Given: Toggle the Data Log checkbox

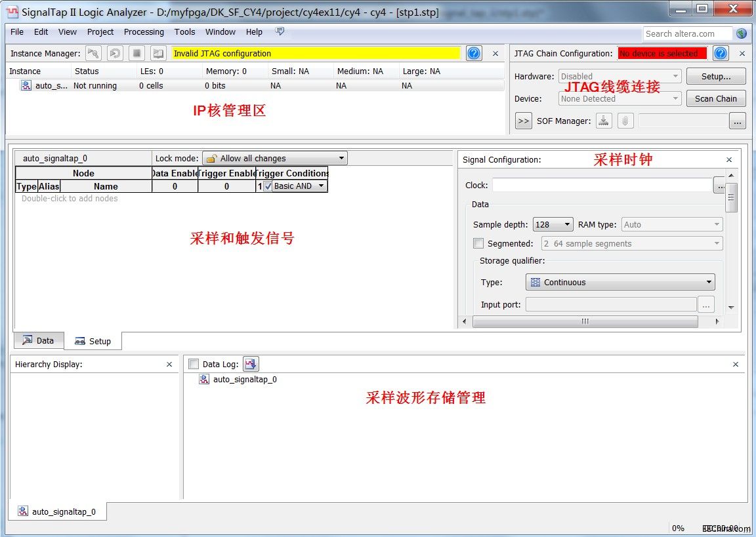Looking at the screenshot, I should coord(194,364).
